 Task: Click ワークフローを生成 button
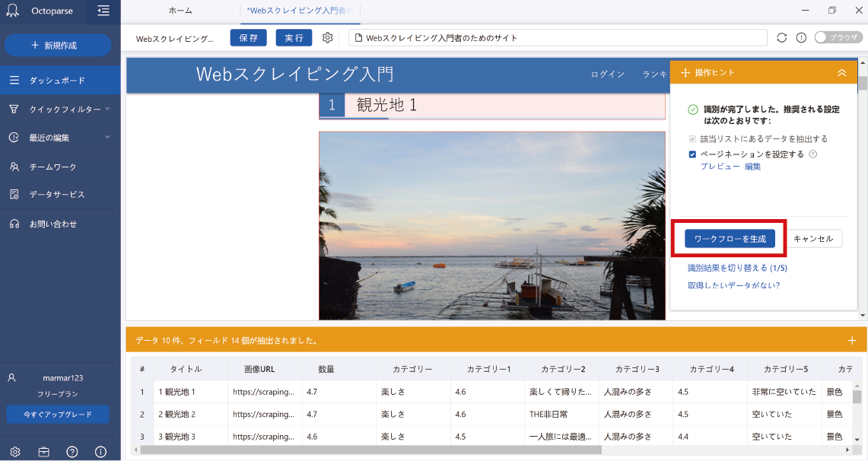click(x=730, y=239)
